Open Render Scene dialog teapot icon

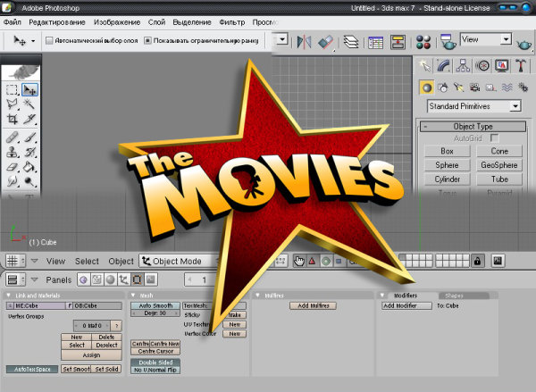click(448, 42)
